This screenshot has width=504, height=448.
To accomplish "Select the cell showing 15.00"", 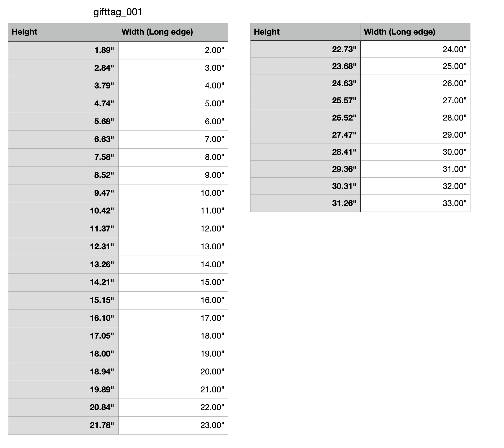I will pos(173,282).
